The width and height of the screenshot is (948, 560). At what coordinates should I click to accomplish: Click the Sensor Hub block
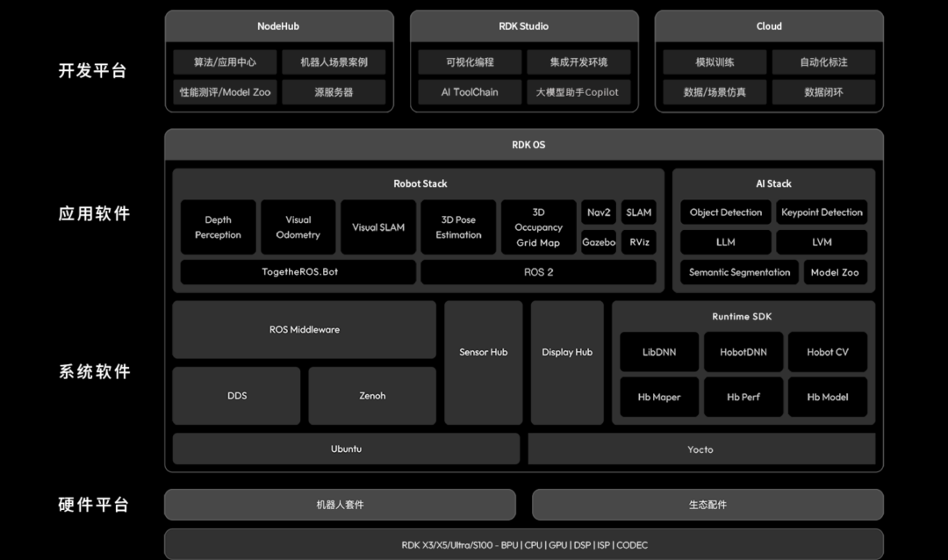coord(483,363)
